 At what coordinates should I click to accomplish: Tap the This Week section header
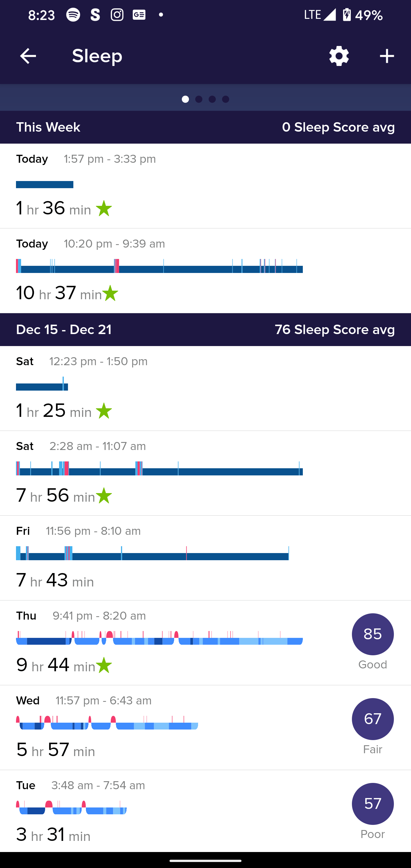(x=205, y=127)
